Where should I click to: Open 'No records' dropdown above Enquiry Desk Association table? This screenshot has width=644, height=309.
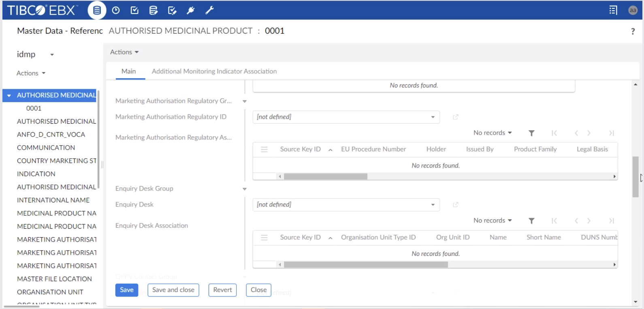tap(493, 220)
